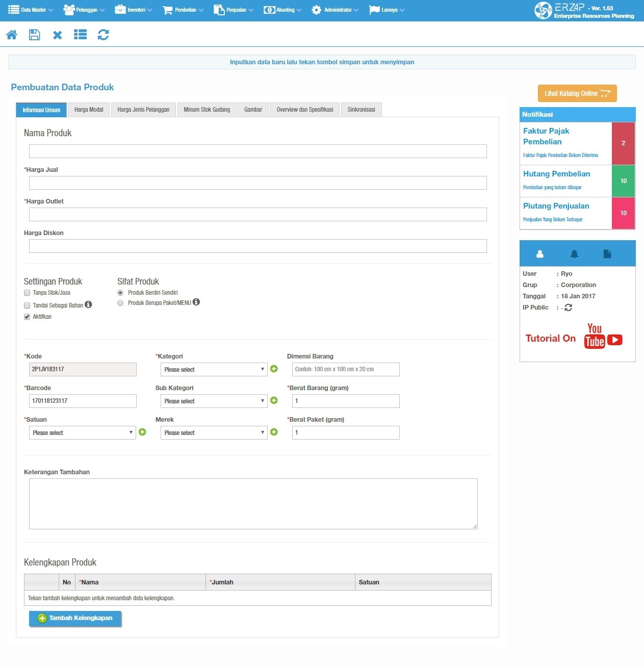The height and width of the screenshot is (666, 644).
Task: Save product with the floppy disk icon
Action: [x=34, y=35]
